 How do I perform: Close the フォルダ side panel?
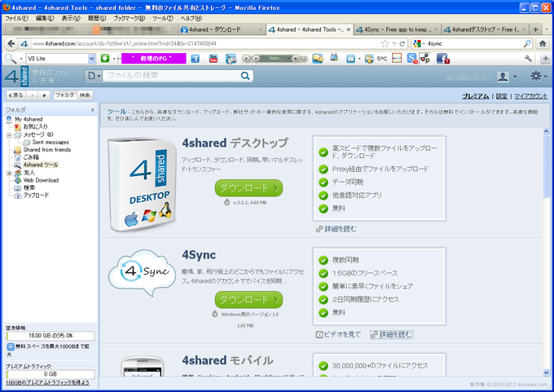tap(93, 110)
